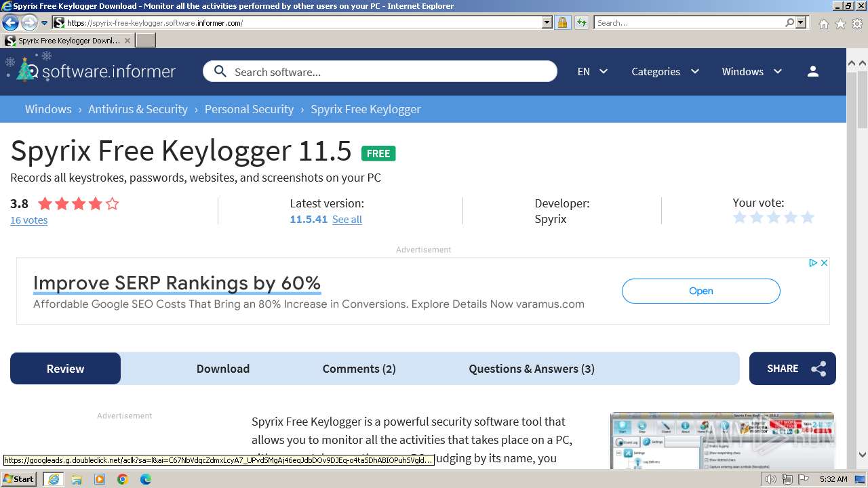Viewport: 868px width, 488px height.
Task: Open the EN language dropdown
Action: tap(592, 71)
